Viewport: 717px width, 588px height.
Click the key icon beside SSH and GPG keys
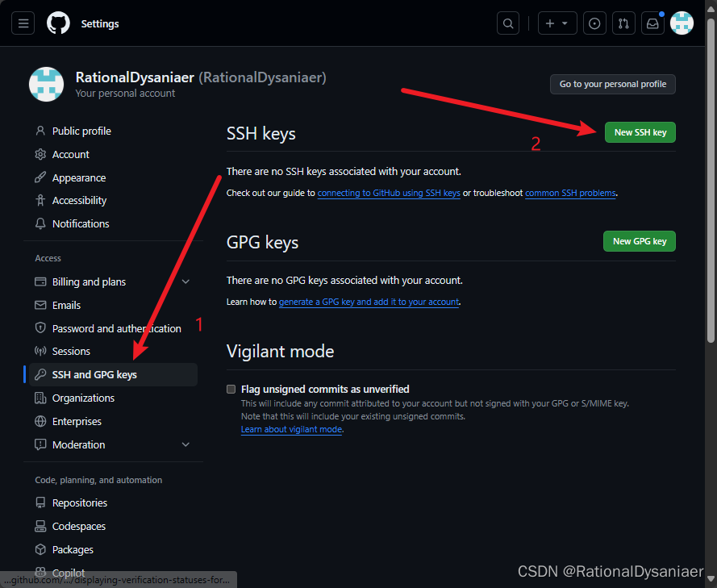tap(40, 374)
